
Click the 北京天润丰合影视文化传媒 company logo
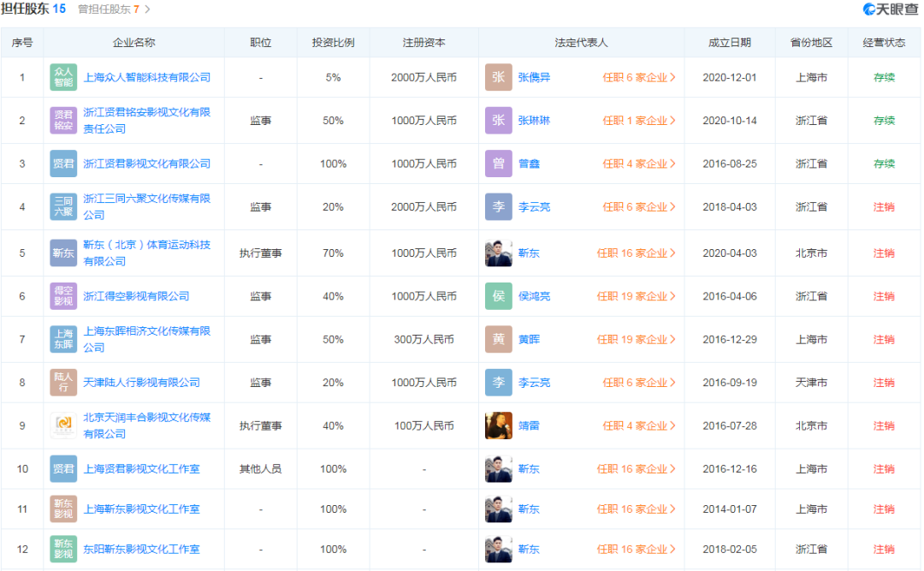(x=63, y=425)
